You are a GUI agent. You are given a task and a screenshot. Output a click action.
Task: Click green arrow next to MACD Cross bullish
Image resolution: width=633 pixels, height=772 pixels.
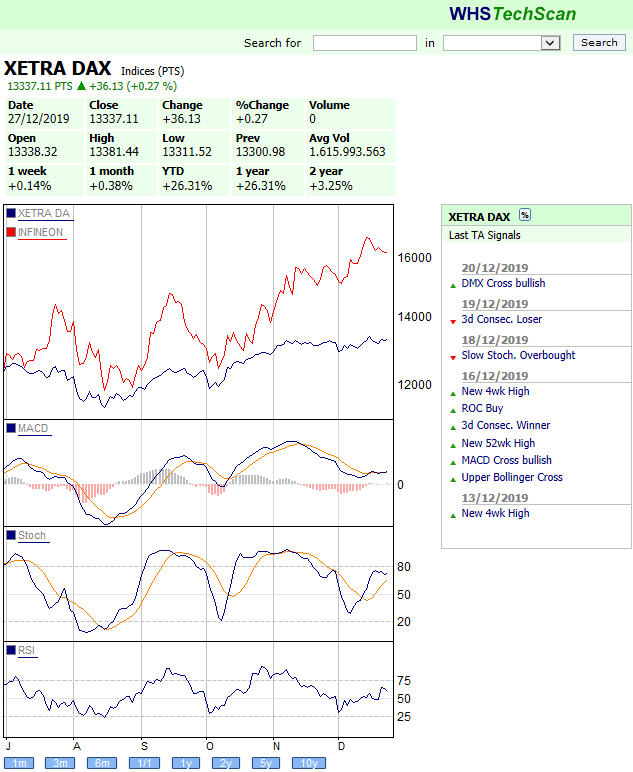pos(453,463)
